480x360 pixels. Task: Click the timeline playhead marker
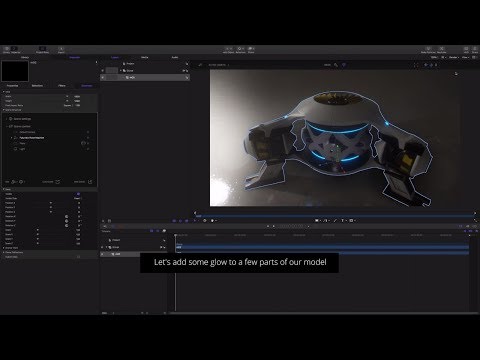[x=176, y=235]
